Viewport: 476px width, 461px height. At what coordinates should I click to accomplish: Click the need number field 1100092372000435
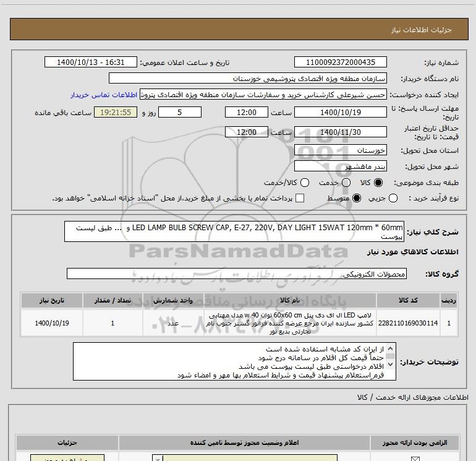click(x=340, y=62)
